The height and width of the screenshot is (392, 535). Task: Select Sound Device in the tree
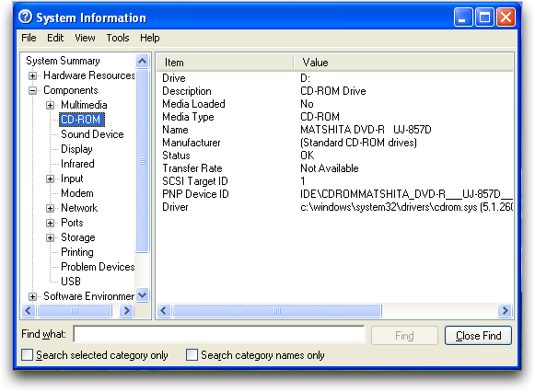pos(92,134)
